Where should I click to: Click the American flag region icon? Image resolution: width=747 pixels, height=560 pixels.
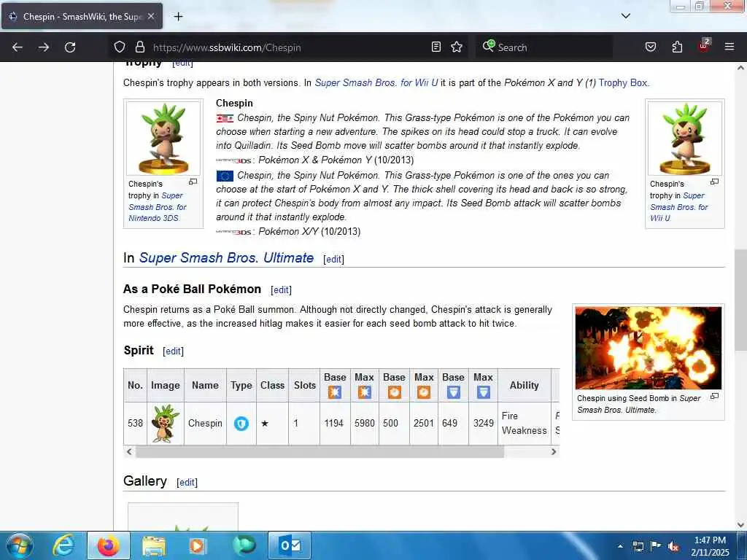225,119
